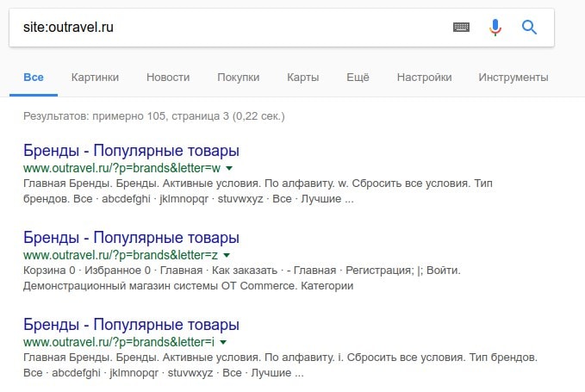Select the Карты tab
This screenshot has width=585, height=392.
302,78
